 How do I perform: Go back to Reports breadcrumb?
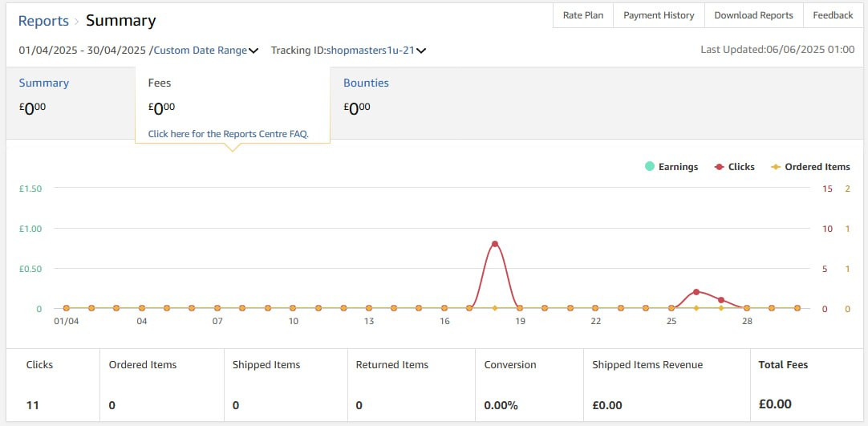(x=43, y=21)
